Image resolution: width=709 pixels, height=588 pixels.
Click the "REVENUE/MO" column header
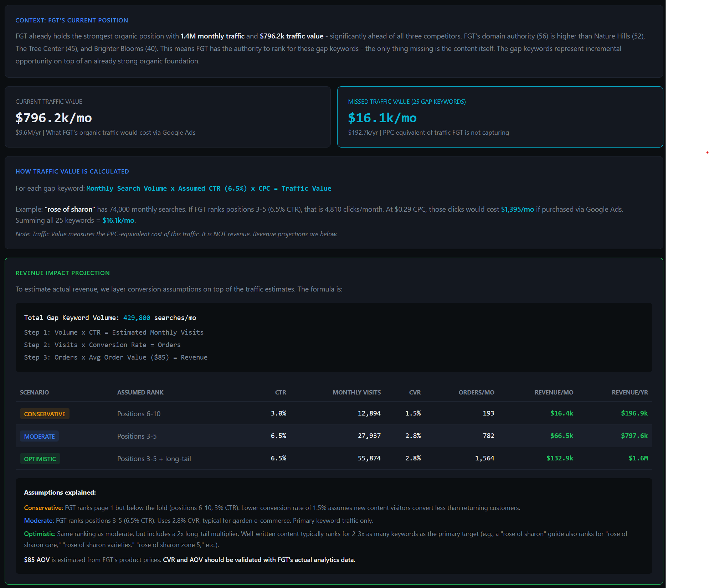pos(554,392)
